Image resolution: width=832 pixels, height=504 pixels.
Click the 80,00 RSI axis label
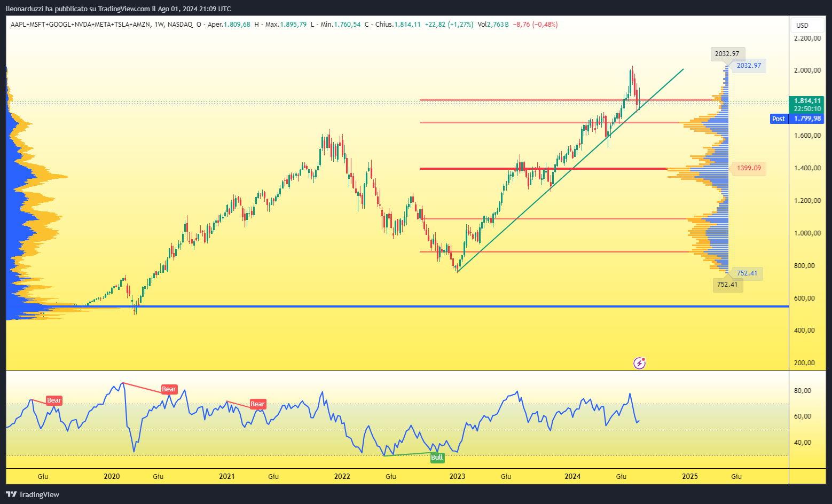click(x=803, y=391)
